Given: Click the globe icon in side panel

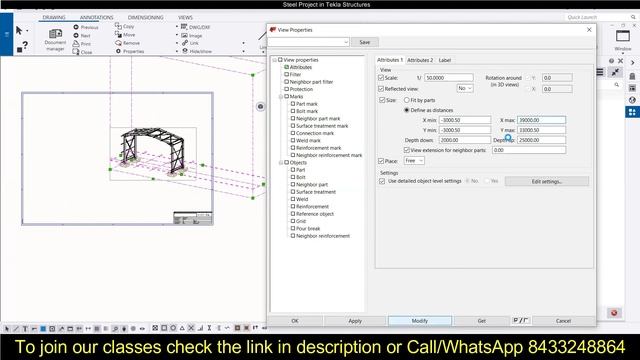Looking at the screenshot, I should (x=632, y=100).
